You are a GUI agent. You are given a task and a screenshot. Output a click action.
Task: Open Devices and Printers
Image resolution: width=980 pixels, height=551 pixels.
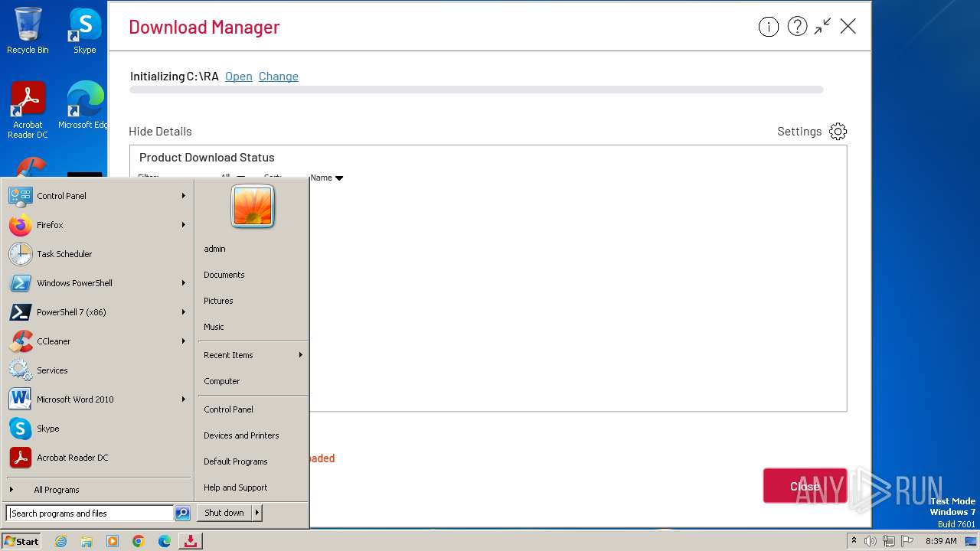click(253, 435)
